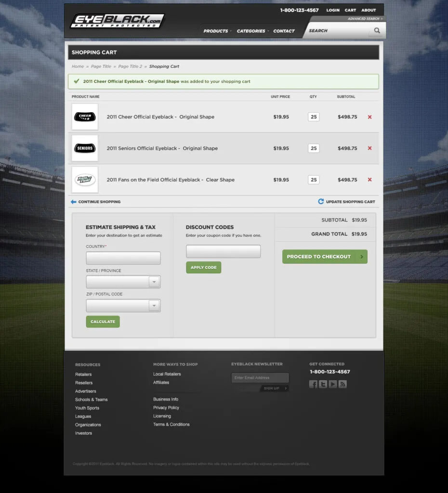This screenshot has width=448, height=493.
Task: Expand the State / Province dropdown
Action: point(123,282)
